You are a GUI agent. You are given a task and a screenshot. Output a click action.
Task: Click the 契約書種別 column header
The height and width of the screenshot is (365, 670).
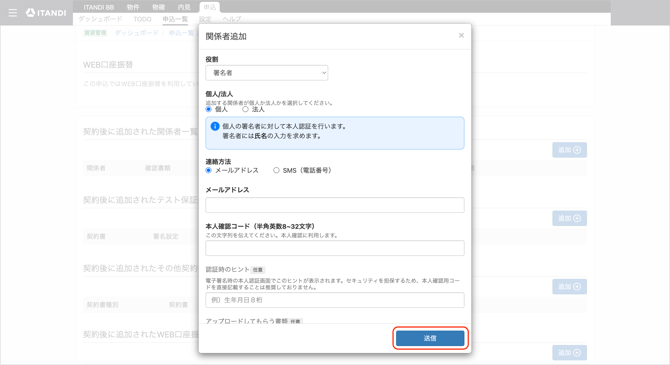tap(103, 305)
